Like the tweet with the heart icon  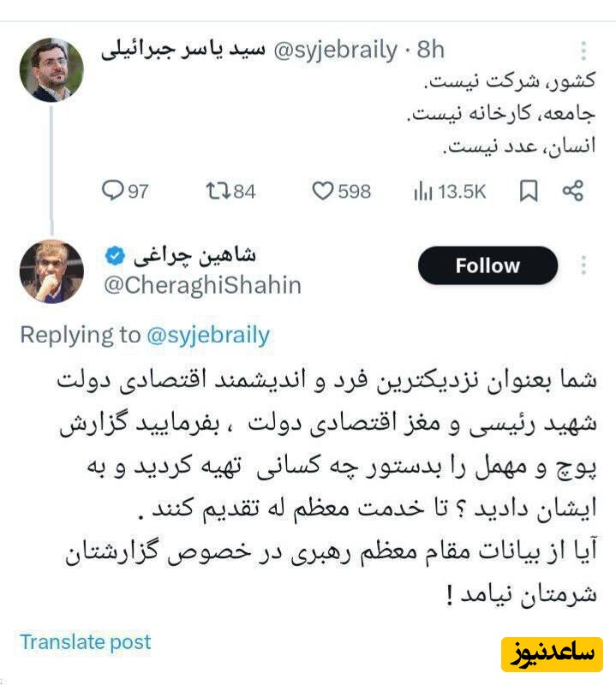[x=323, y=191]
